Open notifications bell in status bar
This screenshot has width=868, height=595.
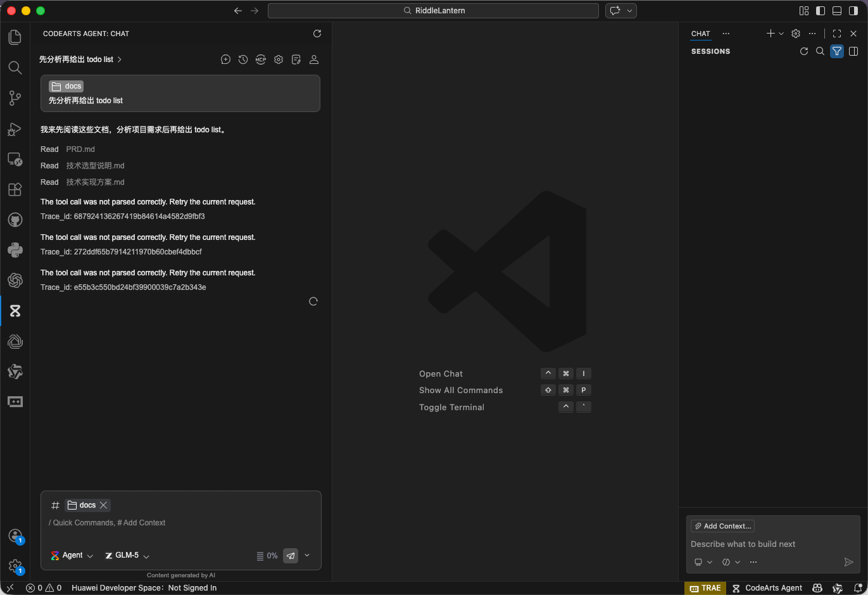pyautogui.click(x=858, y=588)
